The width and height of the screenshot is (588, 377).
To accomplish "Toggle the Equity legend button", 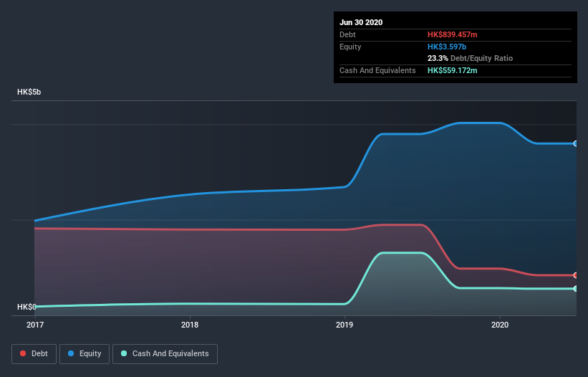I will [85, 354].
